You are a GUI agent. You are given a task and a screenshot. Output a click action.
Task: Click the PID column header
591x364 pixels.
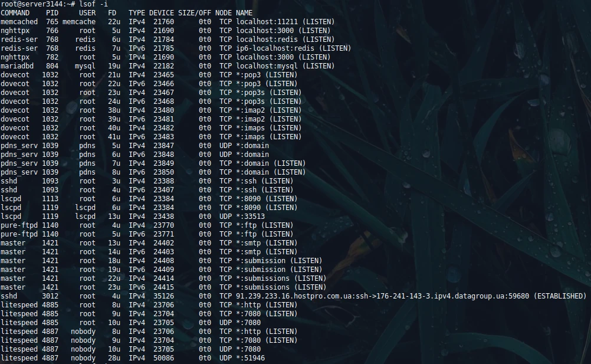52,13
